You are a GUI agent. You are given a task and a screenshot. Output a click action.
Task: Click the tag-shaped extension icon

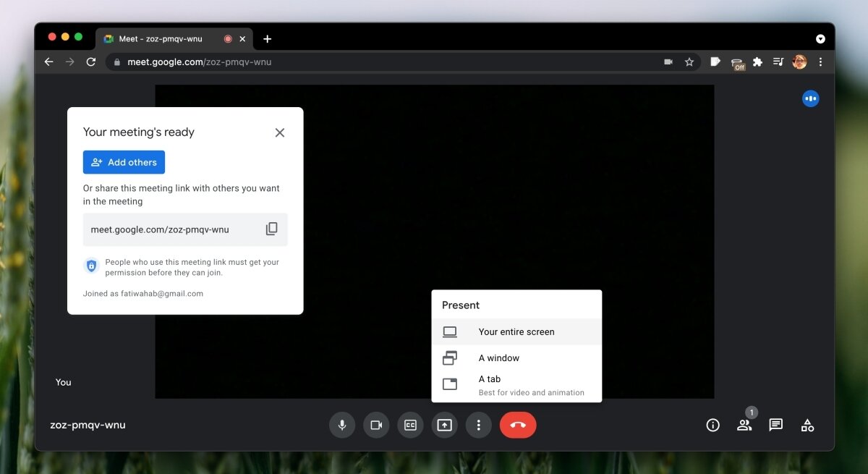tap(715, 62)
